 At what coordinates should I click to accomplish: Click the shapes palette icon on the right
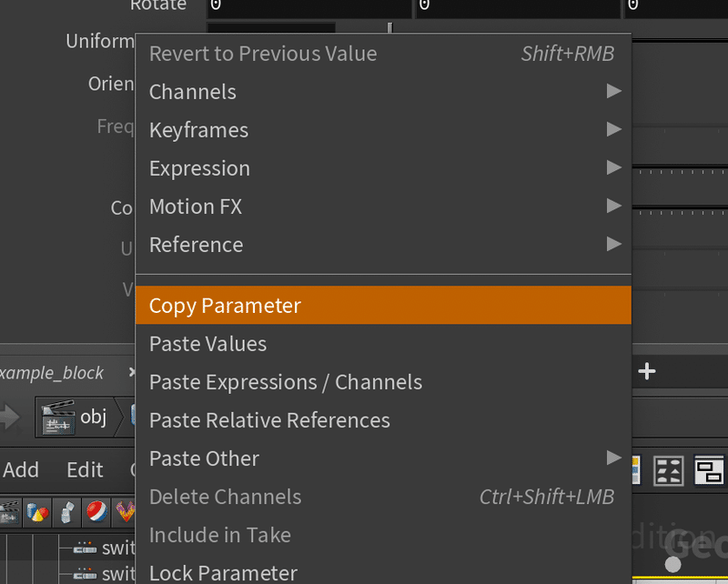pyautogui.click(x=669, y=470)
